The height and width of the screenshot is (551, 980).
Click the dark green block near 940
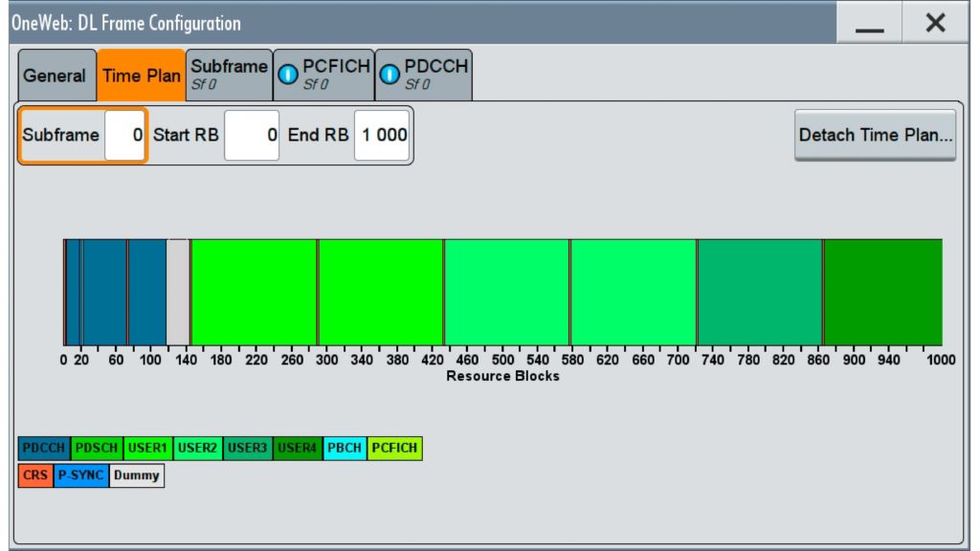pos(882,292)
